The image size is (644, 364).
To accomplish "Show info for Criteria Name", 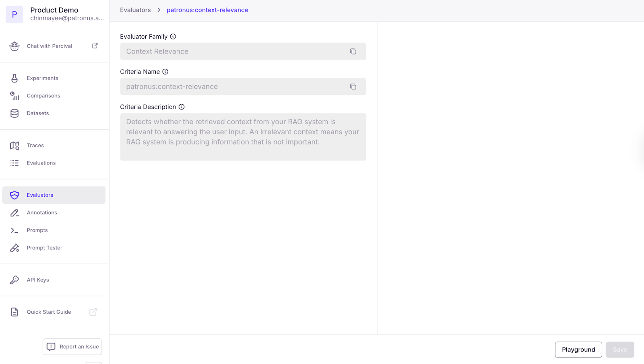I will (165, 72).
